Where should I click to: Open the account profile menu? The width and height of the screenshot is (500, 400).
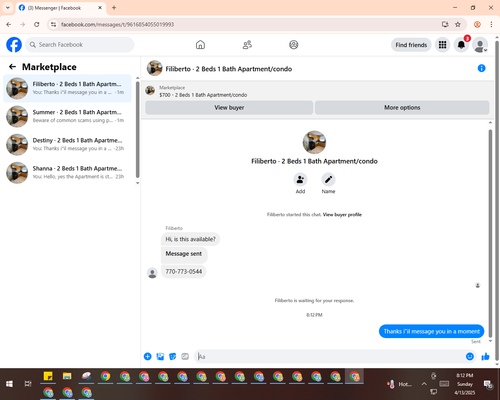pos(480,45)
